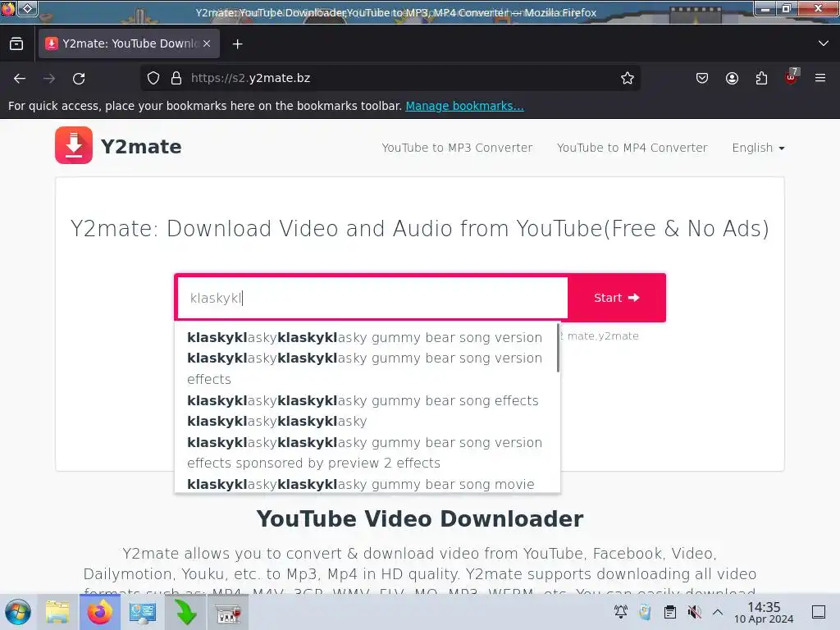Go back with the back arrow

[x=20, y=79]
